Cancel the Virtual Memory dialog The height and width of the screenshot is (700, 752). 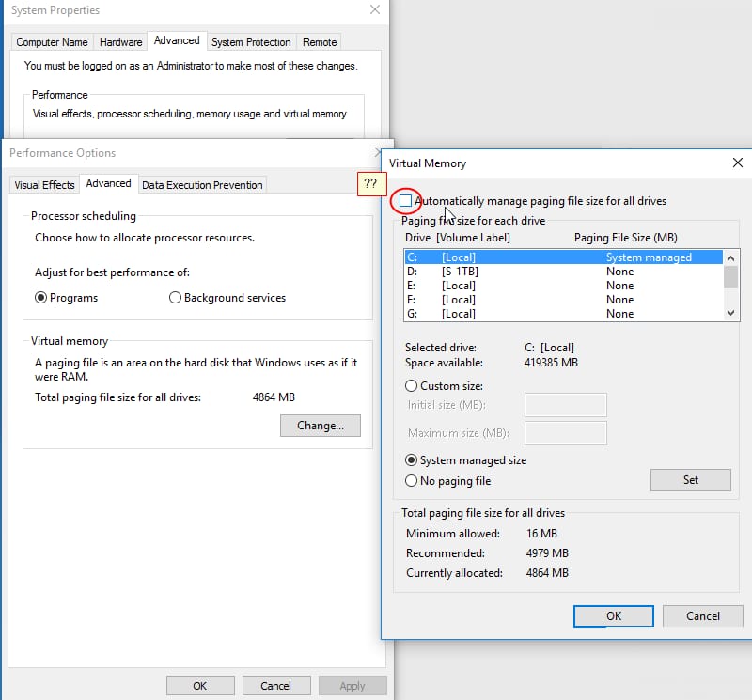[x=702, y=616]
